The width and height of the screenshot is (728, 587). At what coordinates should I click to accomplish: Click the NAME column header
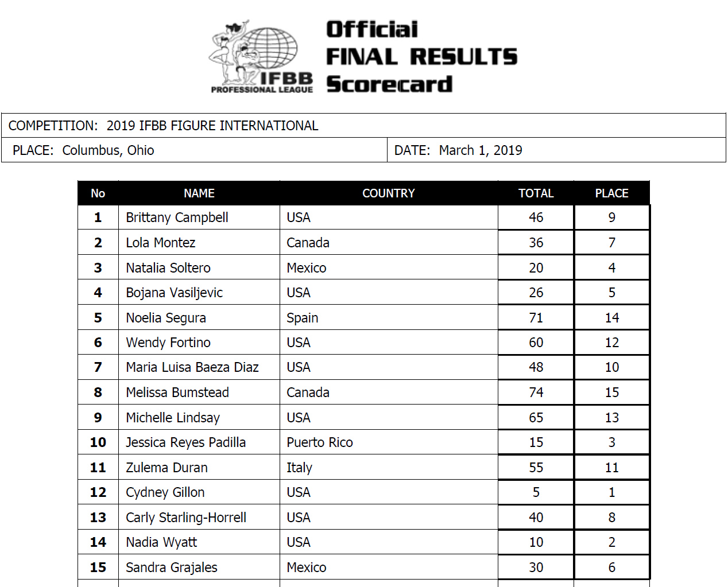(x=199, y=193)
